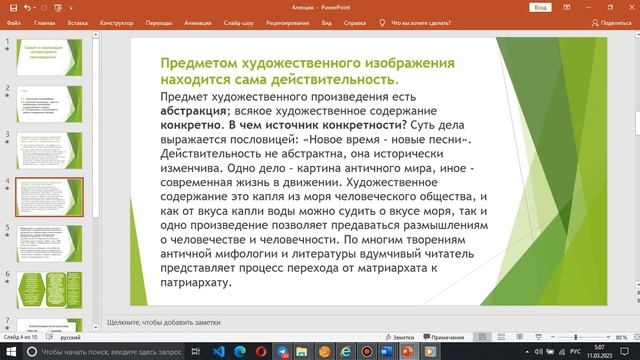Click the zoom in plus button
The image size is (640, 360).
pos(608,337)
